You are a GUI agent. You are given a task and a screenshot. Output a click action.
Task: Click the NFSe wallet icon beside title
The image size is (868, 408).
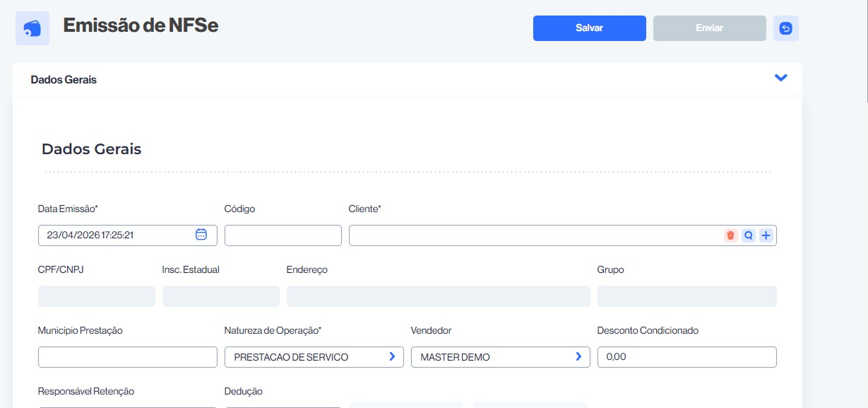click(x=32, y=28)
